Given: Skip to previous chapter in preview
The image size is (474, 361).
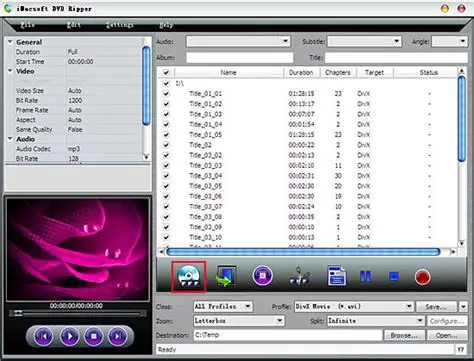Looking at the screenshot, I should 44,336.
